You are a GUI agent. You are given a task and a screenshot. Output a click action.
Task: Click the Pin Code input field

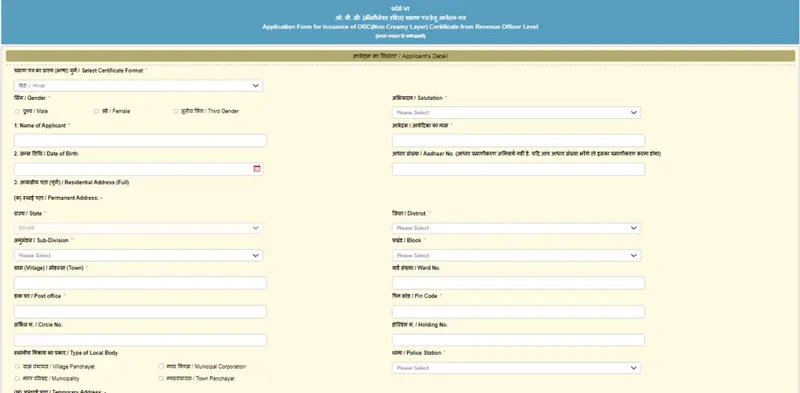(x=518, y=312)
